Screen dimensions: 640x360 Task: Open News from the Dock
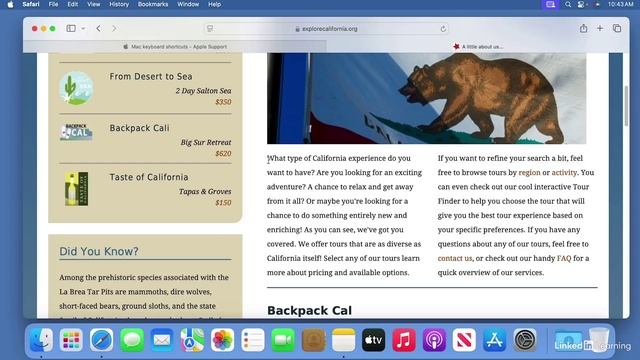point(464,340)
